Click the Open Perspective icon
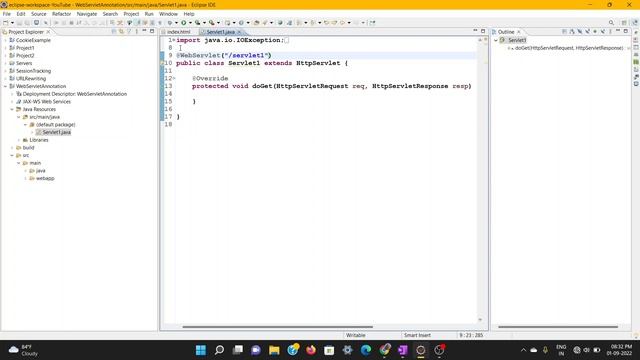The image size is (640, 360). point(624,23)
